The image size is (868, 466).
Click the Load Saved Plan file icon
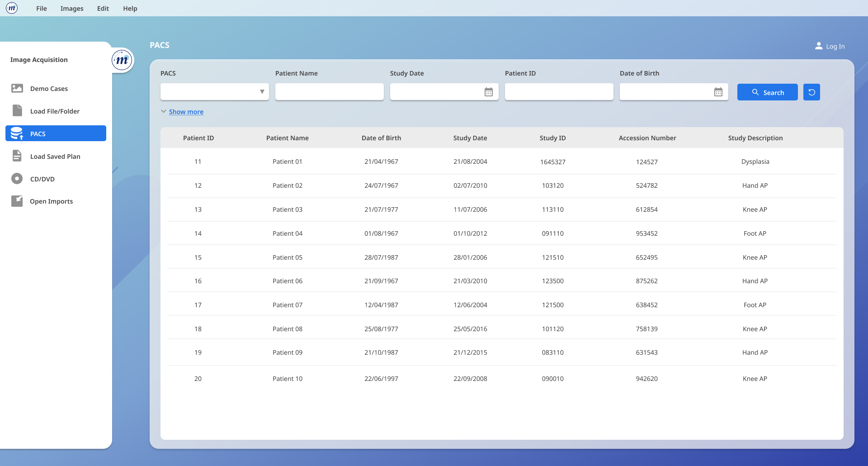click(17, 156)
